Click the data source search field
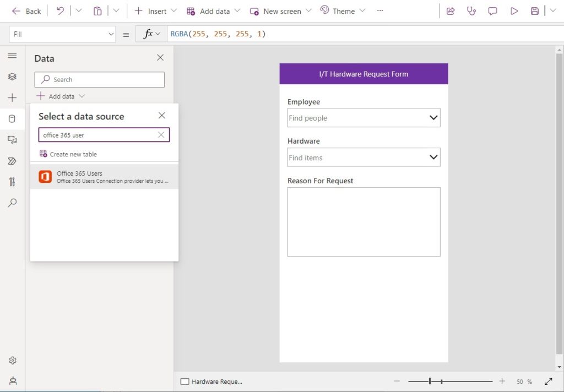The height and width of the screenshot is (392, 564). click(104, 135)
